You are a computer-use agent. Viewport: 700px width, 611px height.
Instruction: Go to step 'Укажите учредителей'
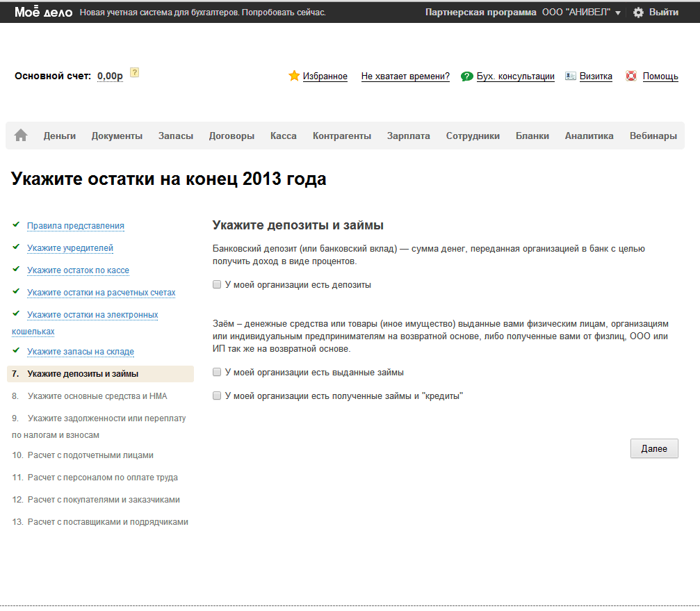coord(70,248)
